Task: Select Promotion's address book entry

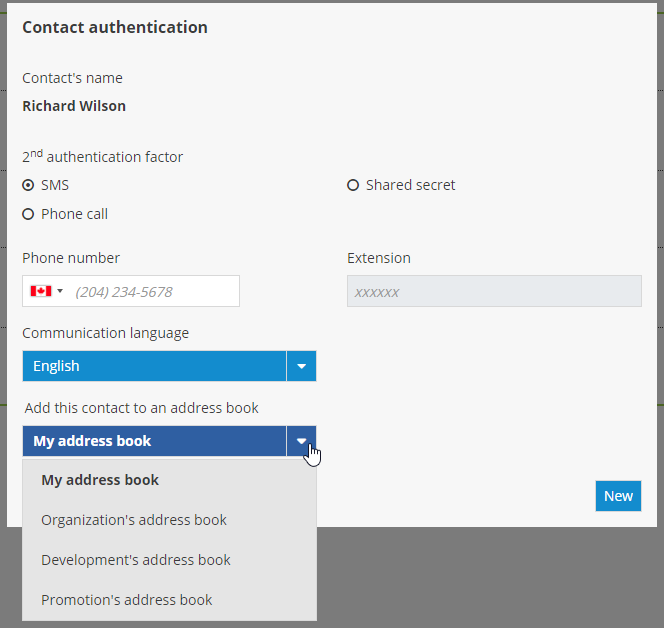Action: coord(127,600)
